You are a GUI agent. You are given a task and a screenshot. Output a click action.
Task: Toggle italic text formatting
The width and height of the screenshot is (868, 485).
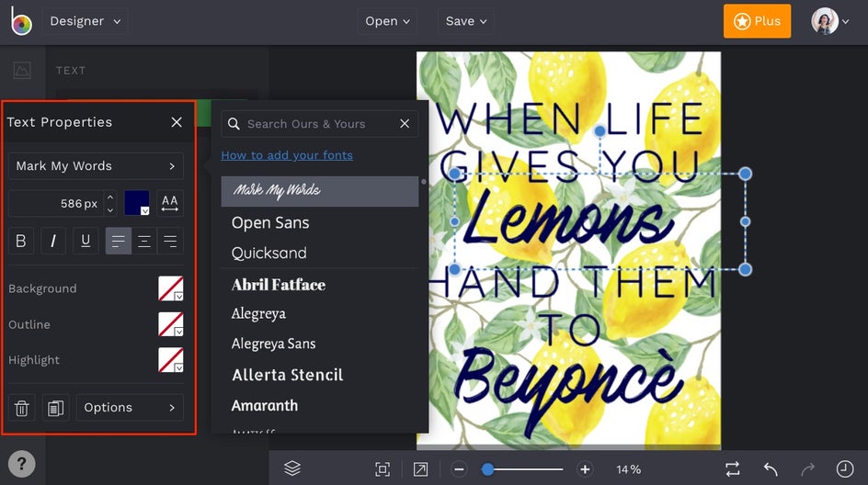pos(53,241)
